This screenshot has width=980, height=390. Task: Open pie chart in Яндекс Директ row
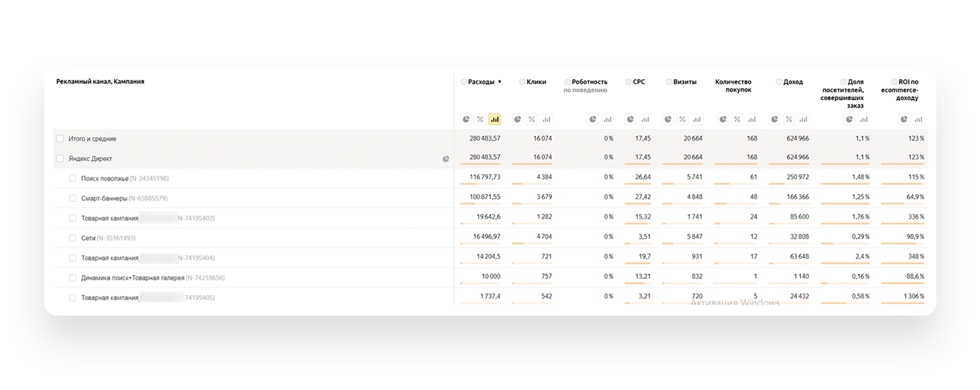click(446, 158)
